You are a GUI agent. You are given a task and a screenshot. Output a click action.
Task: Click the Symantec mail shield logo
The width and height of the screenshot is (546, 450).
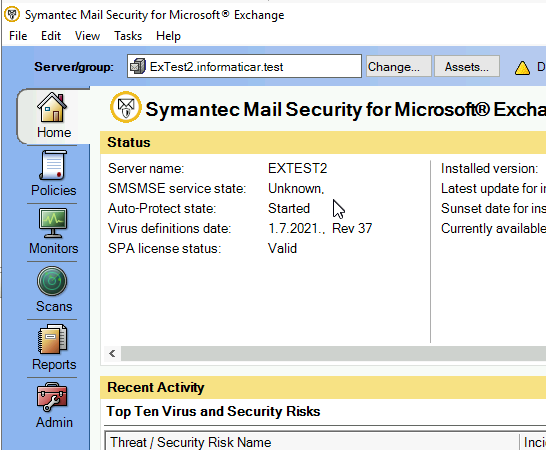[x=126, y=107]
